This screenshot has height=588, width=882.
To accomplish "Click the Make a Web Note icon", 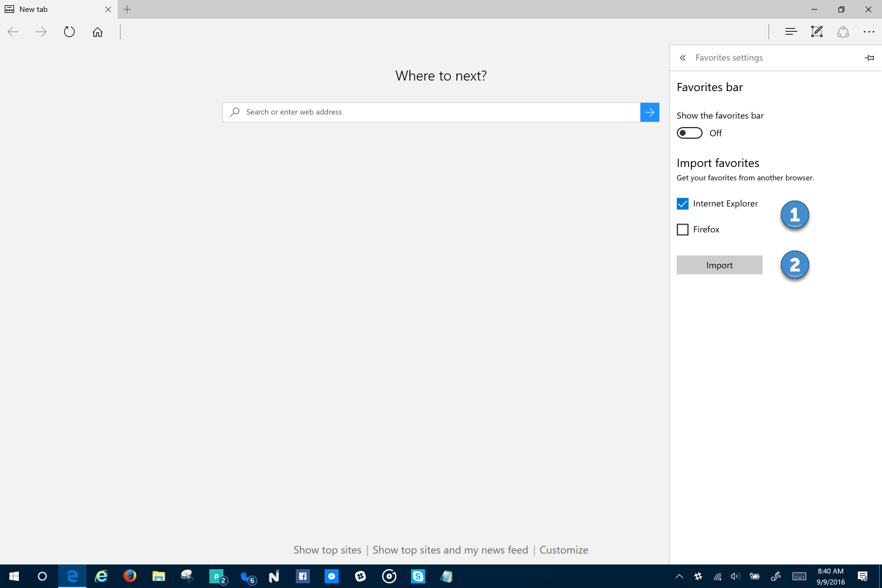I will pos(817,32).
